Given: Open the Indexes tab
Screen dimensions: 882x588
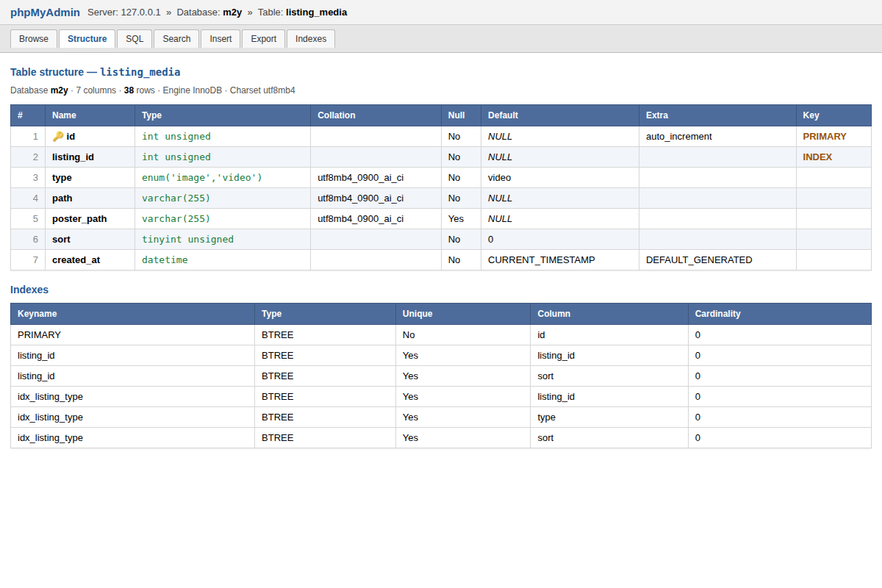Looking at the screenshot, I should coord(311,39).
